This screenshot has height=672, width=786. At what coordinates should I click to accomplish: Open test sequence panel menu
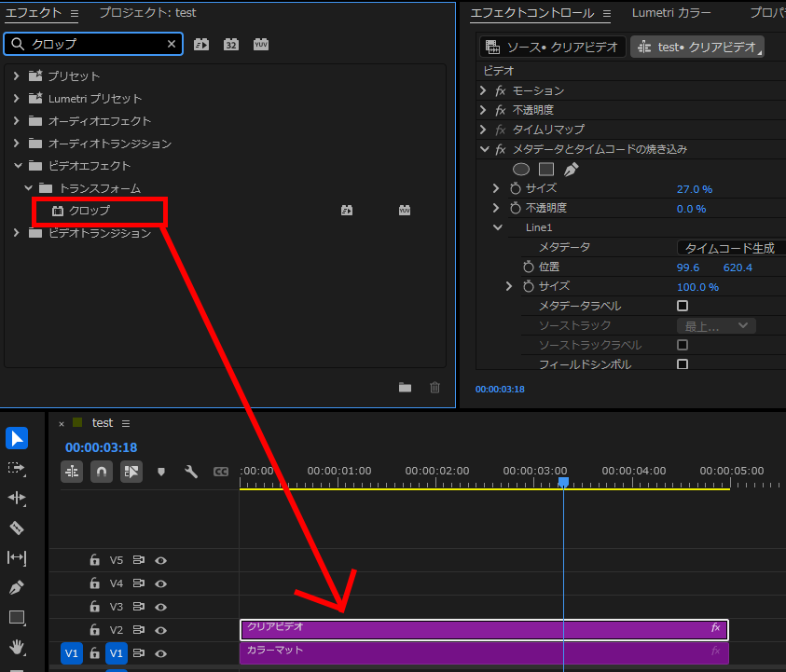(126, 423)
